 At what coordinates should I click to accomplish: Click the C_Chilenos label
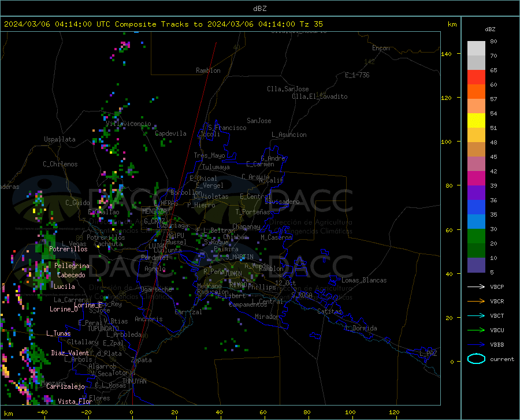pyautogui.click(x=60, y=164)
